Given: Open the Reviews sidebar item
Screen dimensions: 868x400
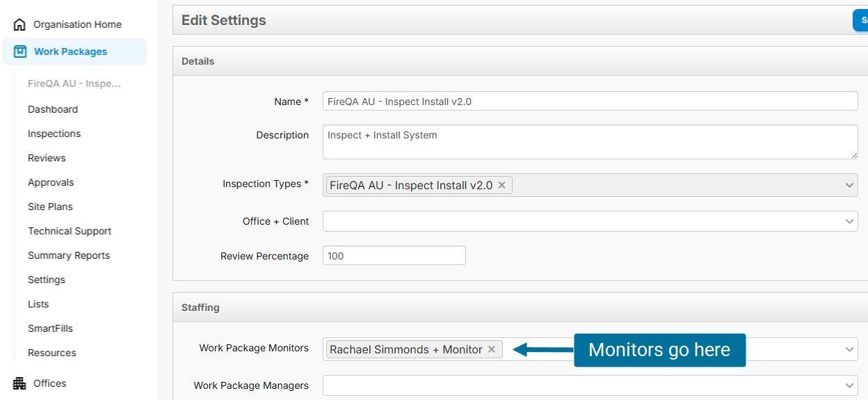Looking at the screenshot, I should pos(47,158).
